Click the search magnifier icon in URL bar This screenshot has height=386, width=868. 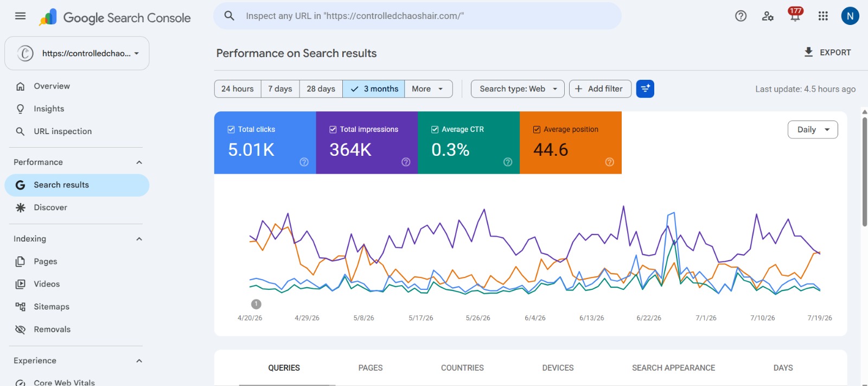tap(229, 16)
